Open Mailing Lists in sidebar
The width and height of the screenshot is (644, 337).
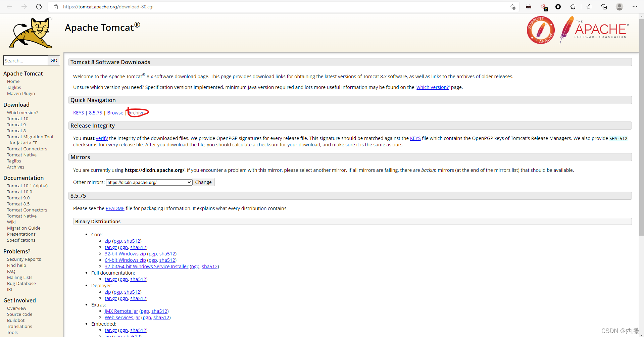click(20, 278)
